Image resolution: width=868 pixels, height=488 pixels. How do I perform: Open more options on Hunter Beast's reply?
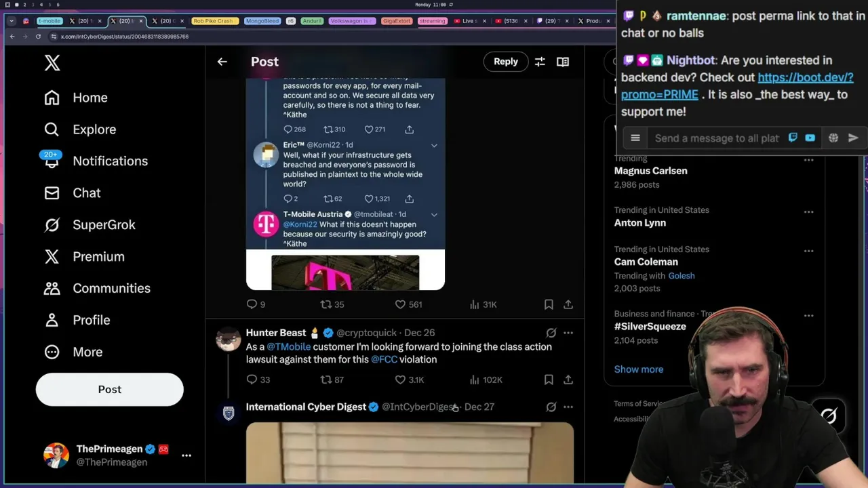(568, 333)
